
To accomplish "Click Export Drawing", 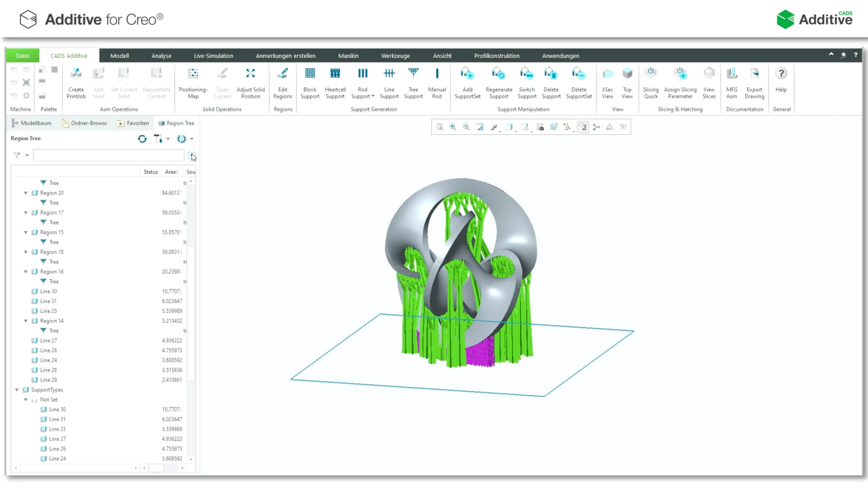I will [754, 83].
